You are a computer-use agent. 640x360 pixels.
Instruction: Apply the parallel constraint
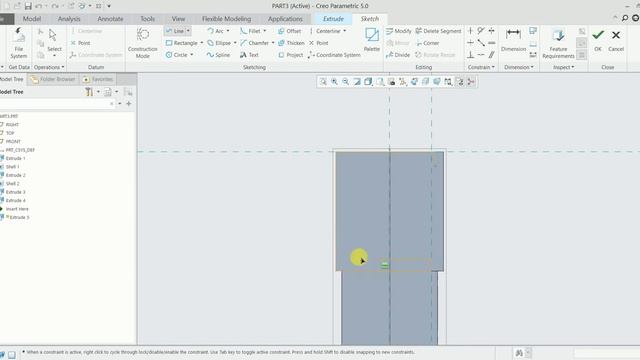(x=492, y=55)
